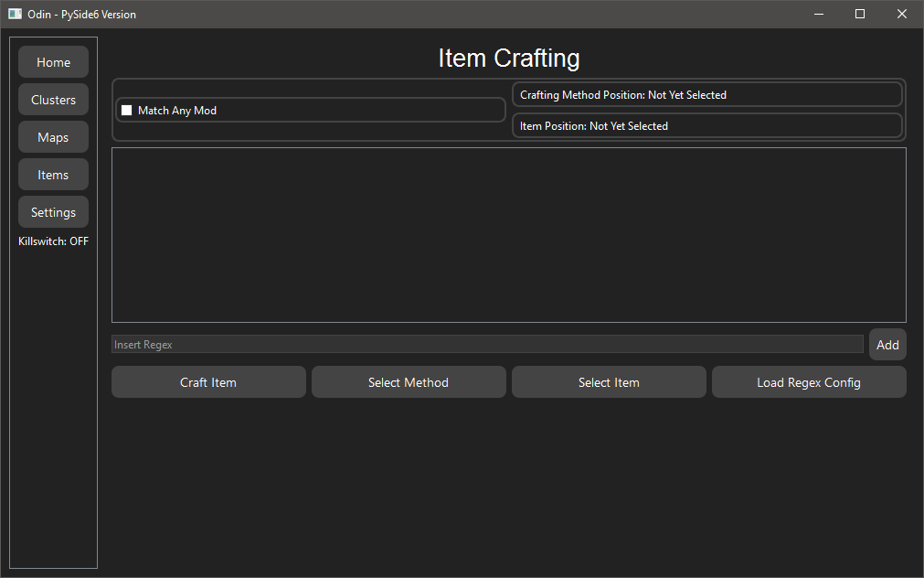Open the Clusters section
This screenshot has height=578, width=924.
(53, 99)
